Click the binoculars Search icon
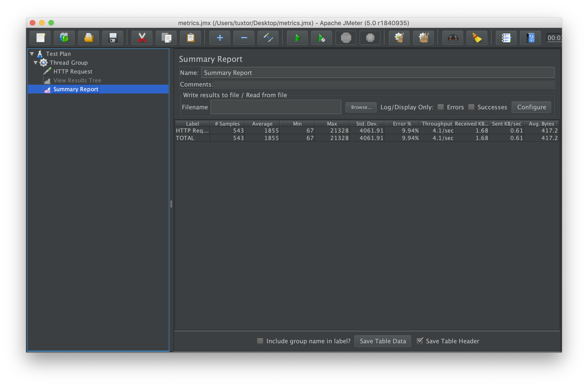The image size is (588, 387). (453, 38)
